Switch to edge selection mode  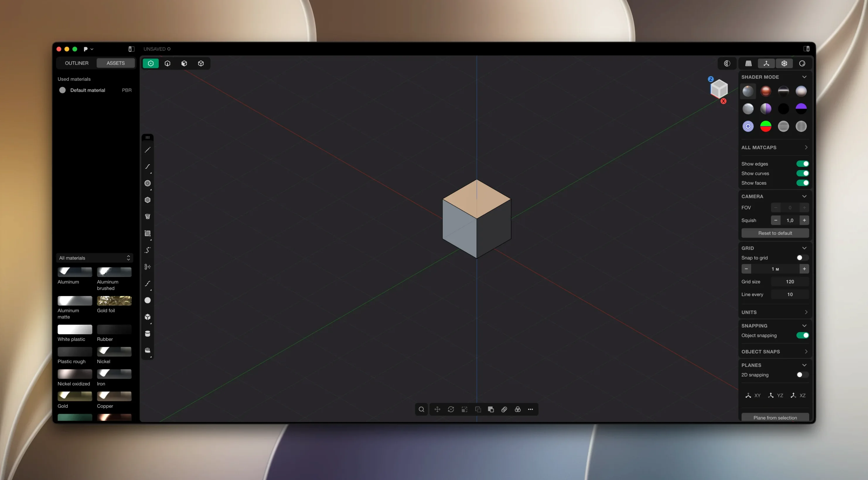pos(168,63)
